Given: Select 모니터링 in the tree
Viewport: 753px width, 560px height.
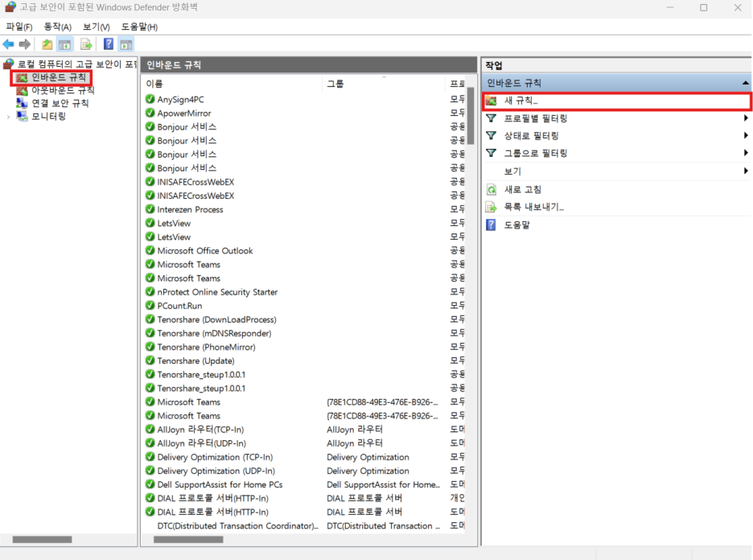Looking at the screenshot, I should pyautogui.click(x=48, y=116).
